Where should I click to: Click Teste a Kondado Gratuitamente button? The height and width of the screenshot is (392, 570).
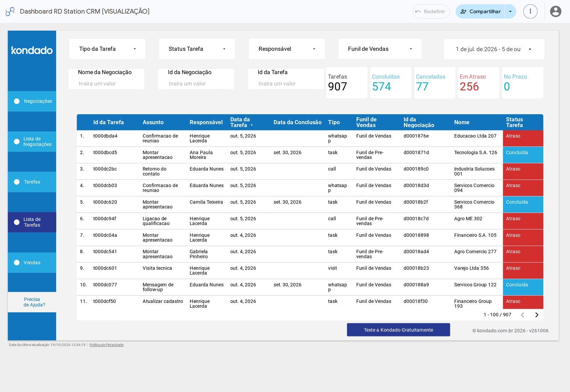(398, 330)
